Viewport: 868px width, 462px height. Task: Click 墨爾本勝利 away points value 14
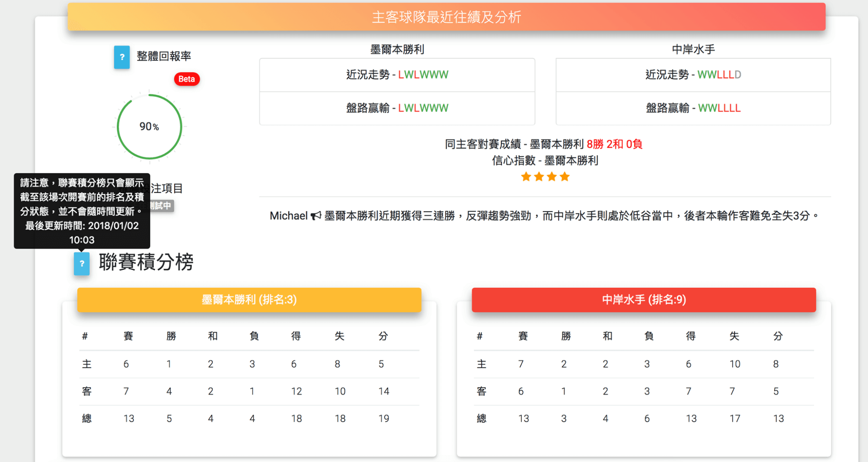point(384,392)
